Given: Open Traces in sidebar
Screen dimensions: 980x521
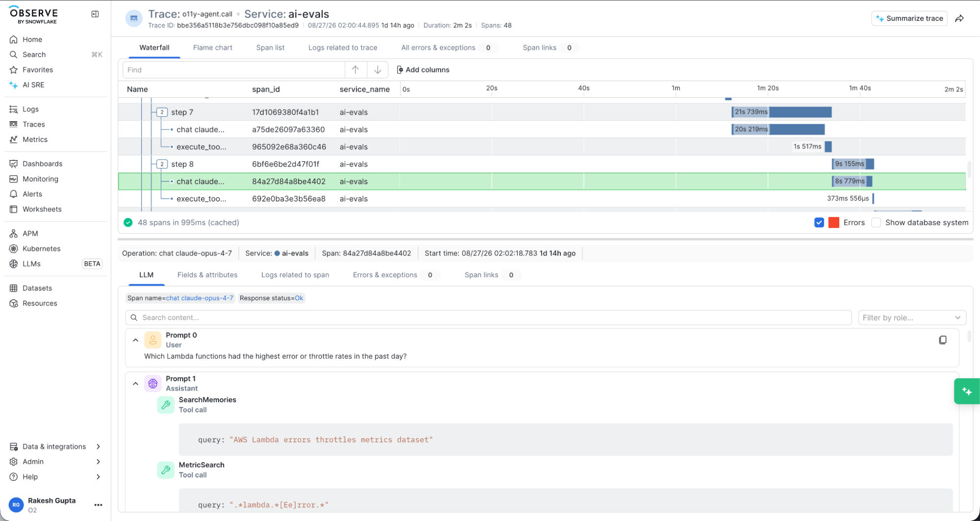Looking at the screenshot, I should tap(33, 124).
